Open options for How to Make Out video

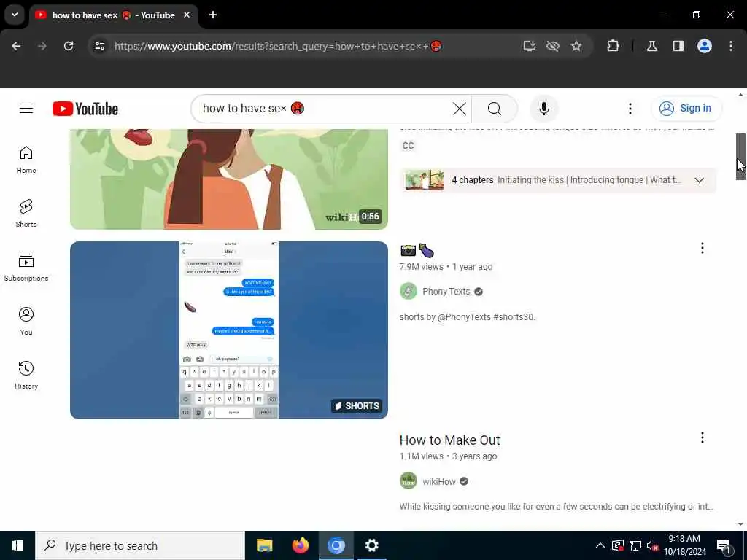pos(703,437)
